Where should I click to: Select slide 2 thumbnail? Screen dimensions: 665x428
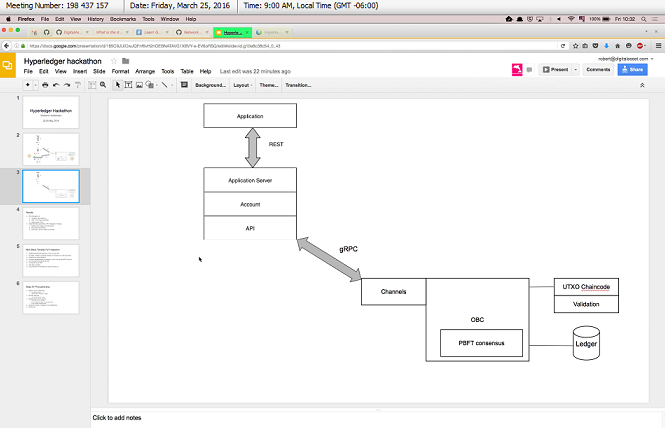(x=51, y=149)
